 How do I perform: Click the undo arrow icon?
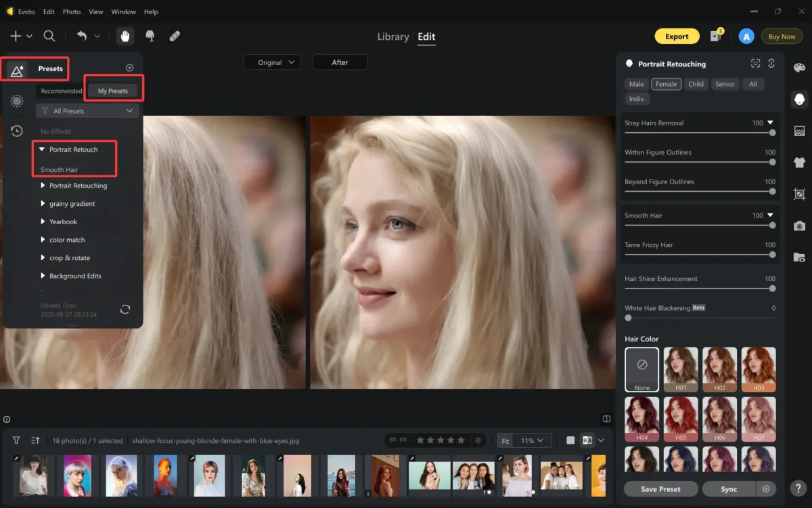(82, 36)
